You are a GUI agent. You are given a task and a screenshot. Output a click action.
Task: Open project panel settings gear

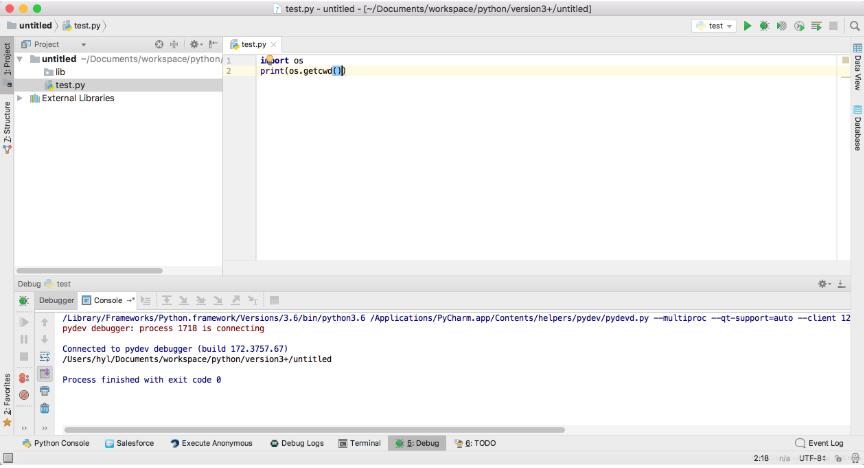(194, 44)
